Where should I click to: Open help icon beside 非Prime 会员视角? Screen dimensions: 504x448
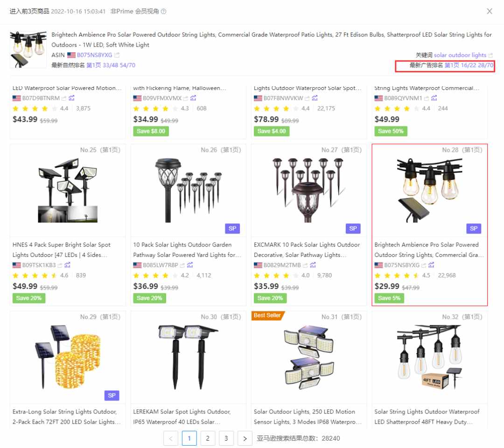[164, 12]
